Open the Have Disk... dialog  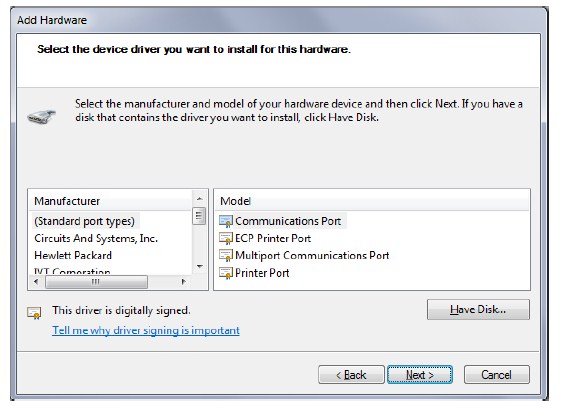pyautogui.click(x=478, y=309)
